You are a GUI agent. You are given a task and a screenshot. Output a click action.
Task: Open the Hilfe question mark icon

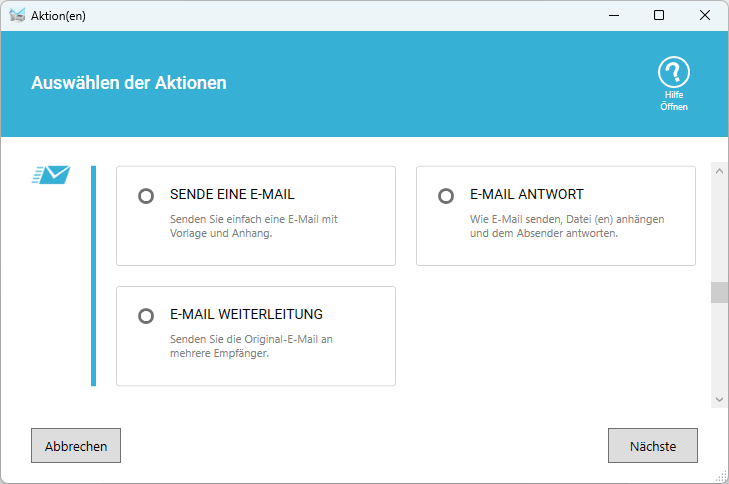pyautogui.click(x=674, y=72)
